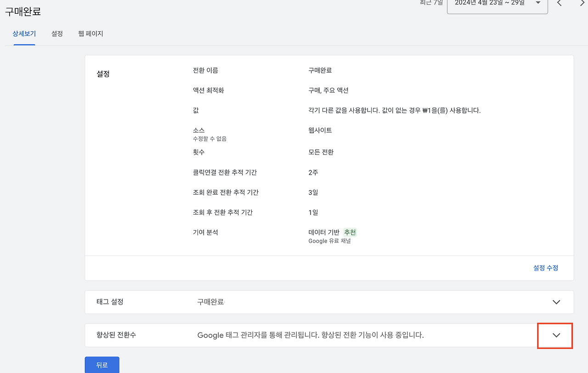588x373 pixels.
Task: Click the green 추천 badge beside 데이터 기반
Action: [x=350, y=232]
